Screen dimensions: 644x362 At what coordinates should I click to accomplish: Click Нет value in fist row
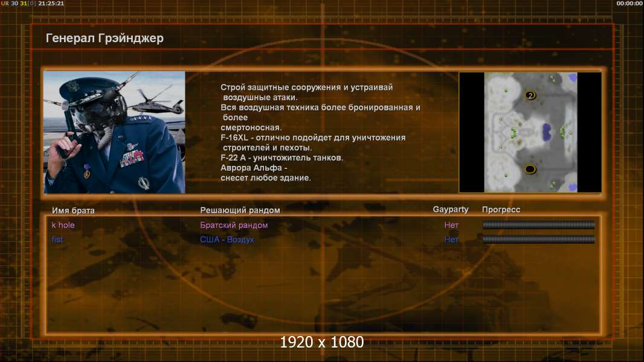451,240
